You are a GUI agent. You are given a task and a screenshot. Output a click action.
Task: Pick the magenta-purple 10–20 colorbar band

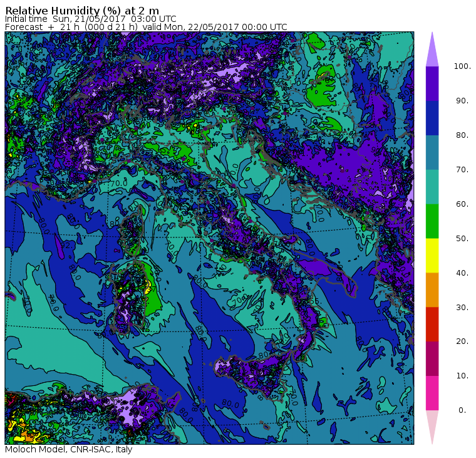coord(432,359)
